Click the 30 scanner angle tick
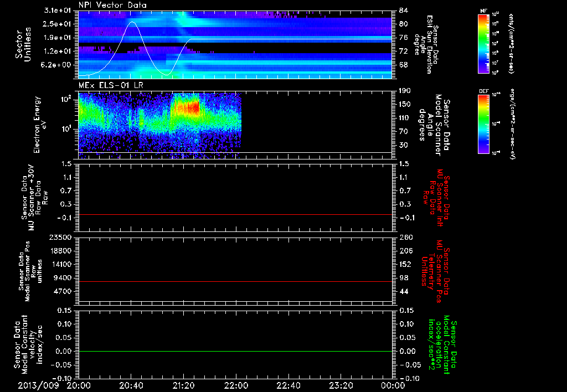The height and width of the screenshot is (392, 567). click(x=404, y=146)
